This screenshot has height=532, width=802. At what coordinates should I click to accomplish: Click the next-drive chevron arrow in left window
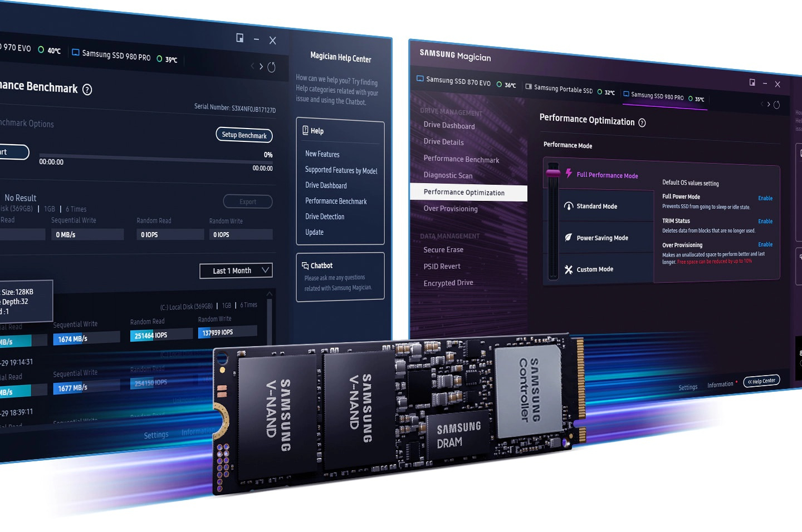[261, 67]
